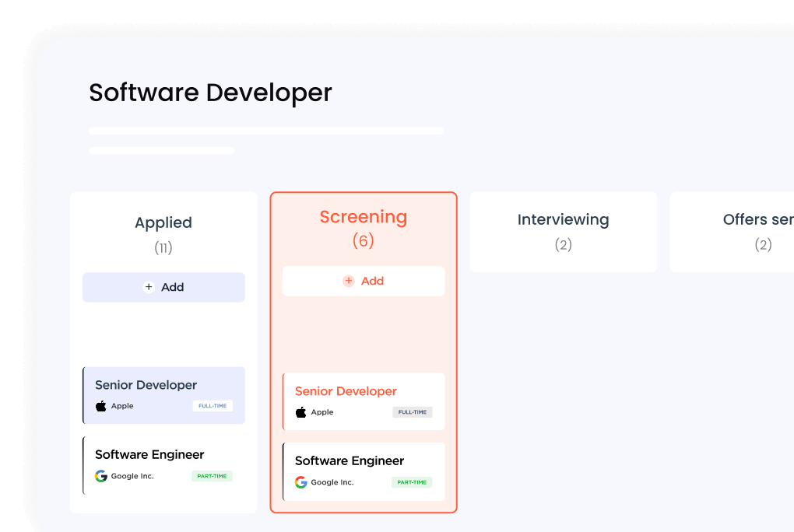Viewport: 794px width, 532px height.
Task: Click Apple logo on Applied Senior Developer card
Action: tap(100, 406)
